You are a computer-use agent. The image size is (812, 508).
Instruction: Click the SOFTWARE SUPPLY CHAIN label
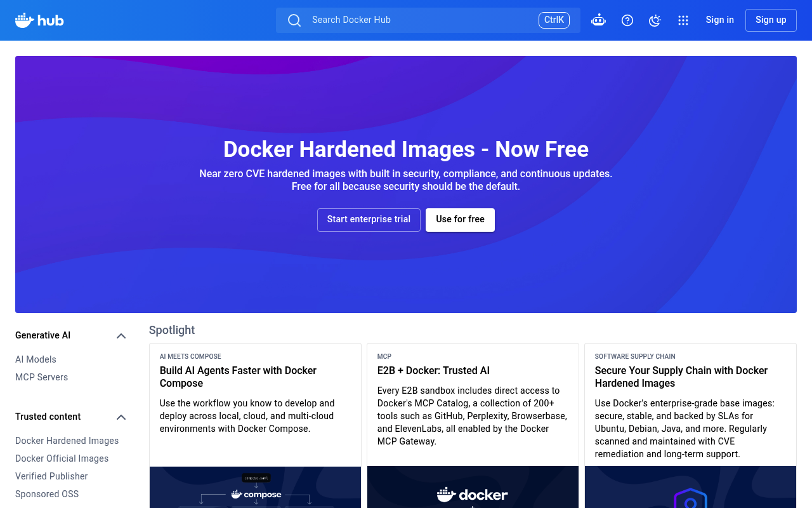click(635, 357)
